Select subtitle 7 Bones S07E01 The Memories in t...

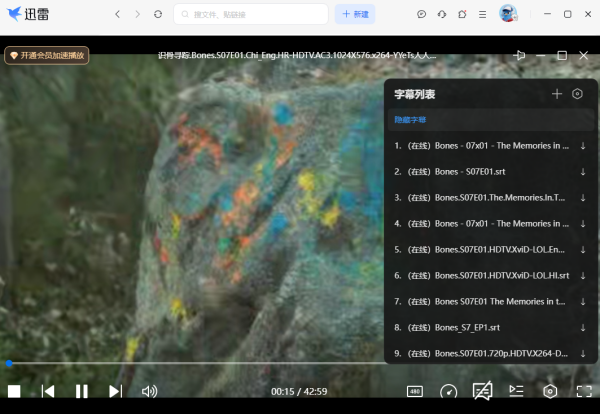(491, 302)
